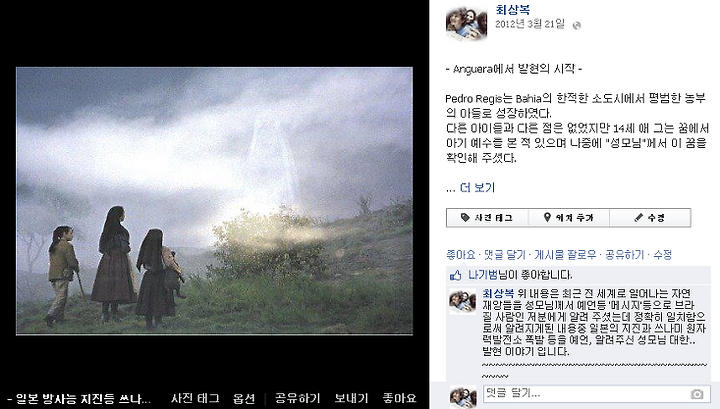Click the camera icon in comment box
The width and height of the screenshot is (720, 409).
coord(697,394)
